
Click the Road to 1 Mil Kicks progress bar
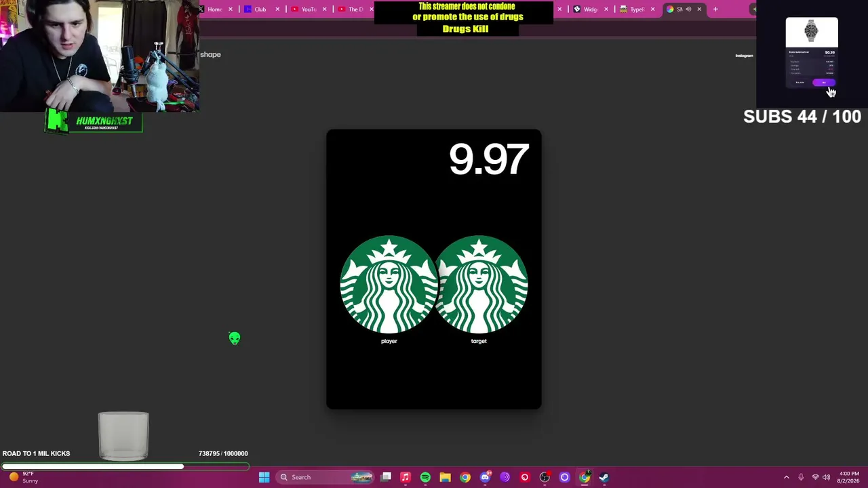pos(125,466)
